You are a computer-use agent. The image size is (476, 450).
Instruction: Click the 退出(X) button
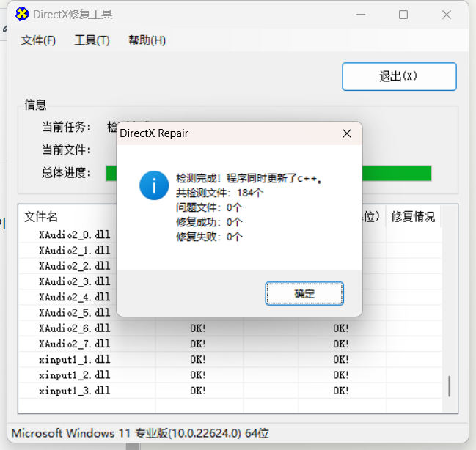pyautogui.click(x=399, y=76)
